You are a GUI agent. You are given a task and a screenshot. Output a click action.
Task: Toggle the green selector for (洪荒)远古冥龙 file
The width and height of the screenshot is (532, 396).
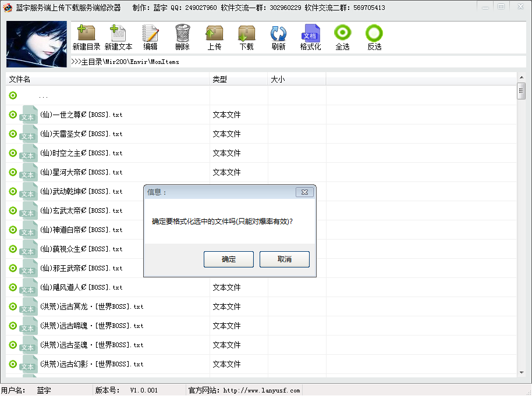coord(13,306)
